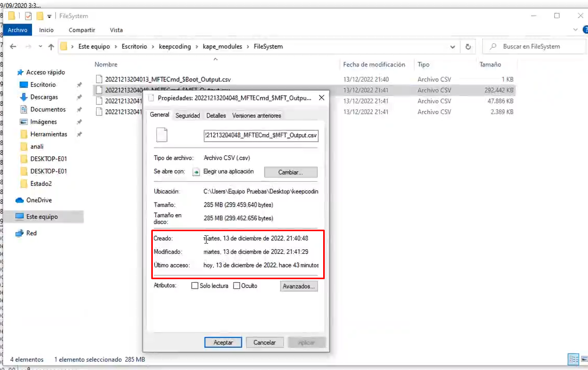Open the Red network location

[31, 233]
